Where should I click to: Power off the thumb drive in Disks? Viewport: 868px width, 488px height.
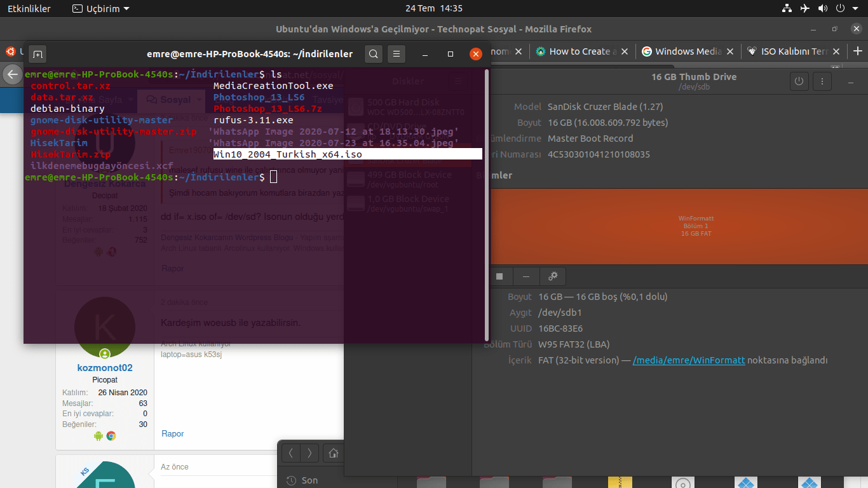coord(799,81)
